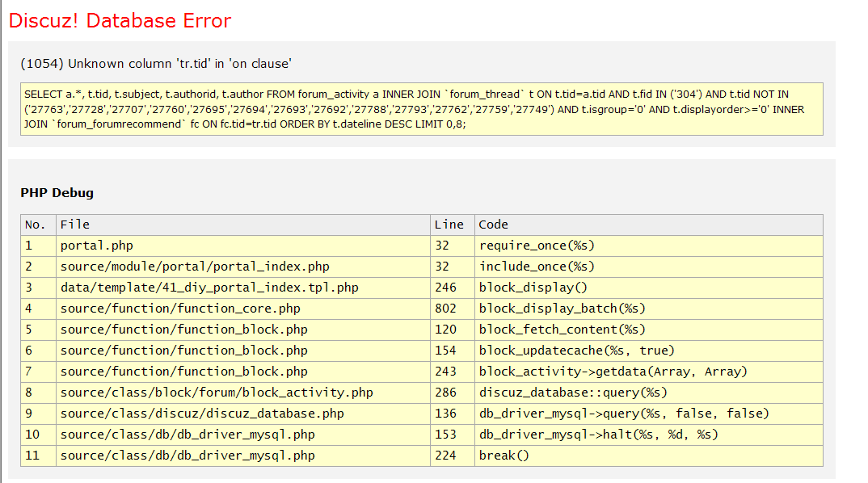Screen dimensions: 868x483
Task: Select function_block.php cell in row 6
Action: pos(243,351)
